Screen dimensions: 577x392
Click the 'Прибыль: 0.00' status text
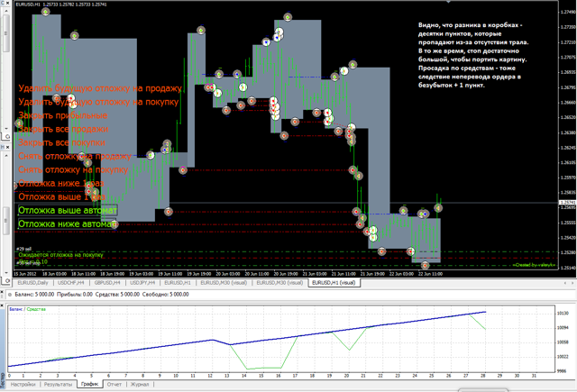click(75, 295)
